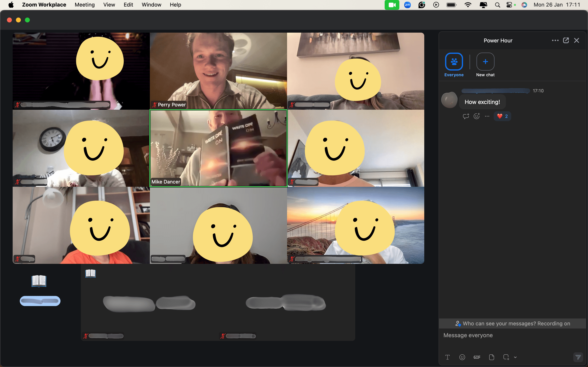
Task: Open the more actions ellipsis under the message
Action: pyautogui.click(x=487, y=116)
